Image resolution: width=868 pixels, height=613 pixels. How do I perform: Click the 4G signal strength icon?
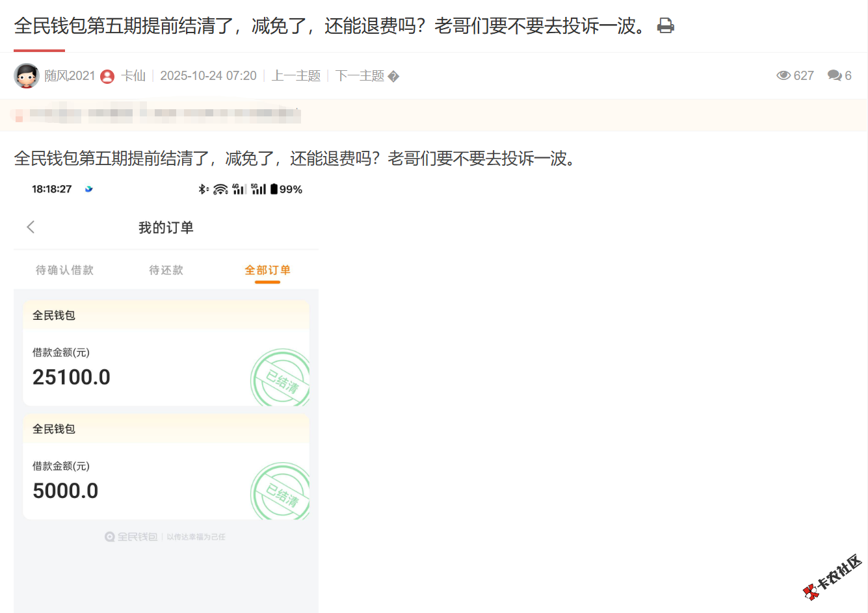coord(239,189)
